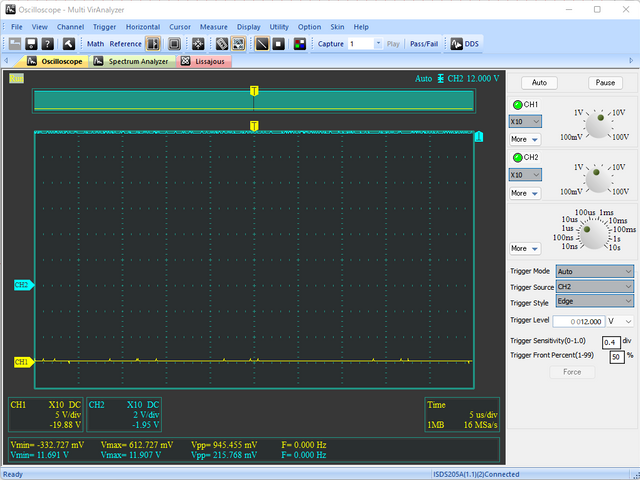Image resolution: width=640 pixels, height=480 pixels.
Task: Click the CH2 marker on left edge
Action: 21,285
